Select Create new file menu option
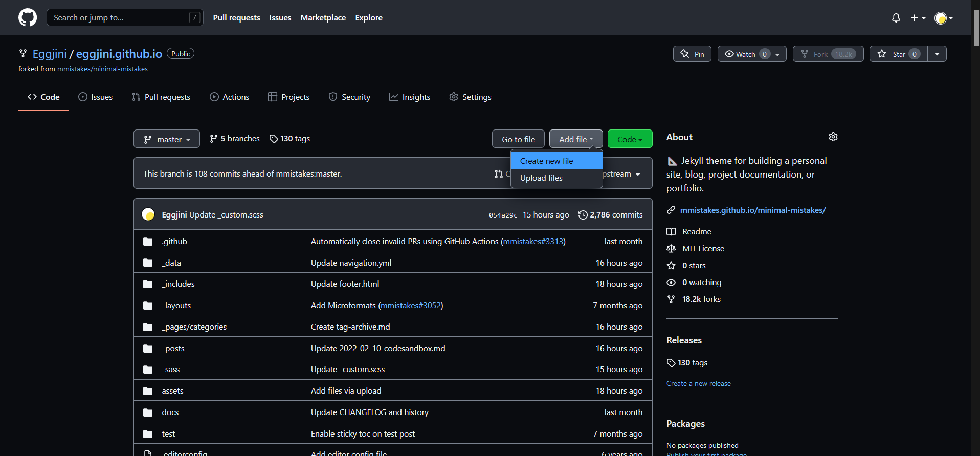Screen dimensions: 980x456 (556, 161)
